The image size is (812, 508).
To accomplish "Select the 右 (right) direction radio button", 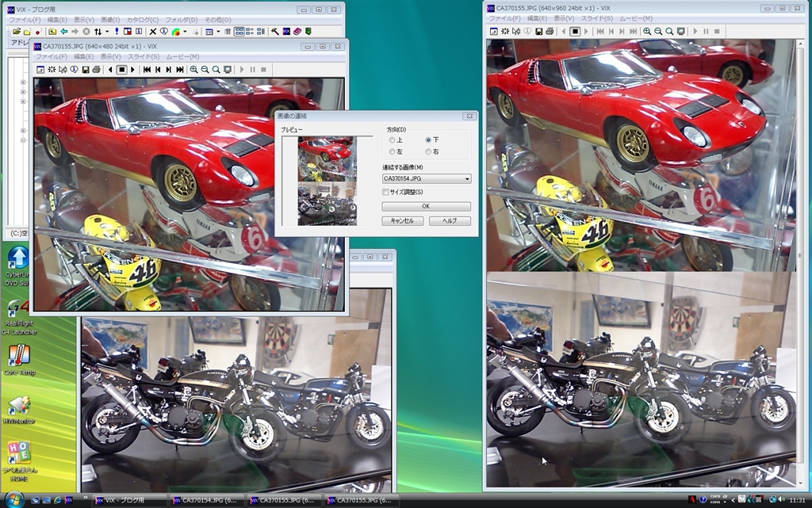I will pos(428,151).
